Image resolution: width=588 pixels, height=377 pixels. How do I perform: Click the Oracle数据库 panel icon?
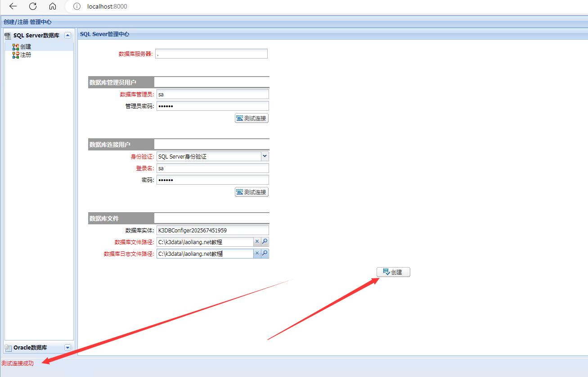tap(8, 347)
